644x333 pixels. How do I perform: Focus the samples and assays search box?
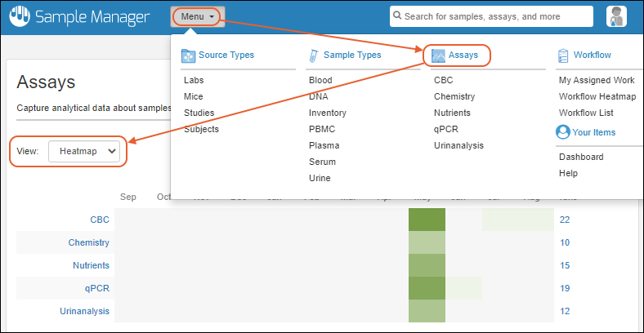click(495, 16)
